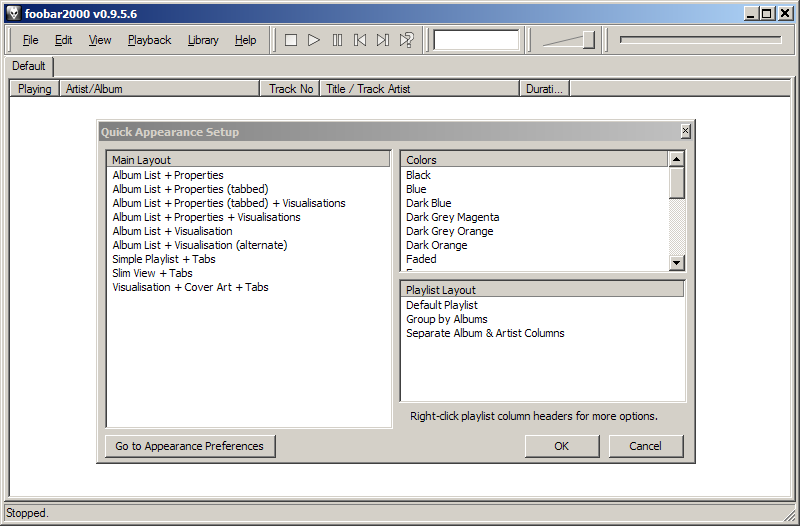The image size is (800, 526).
Task: Minimize the foobar2000 window
Action: click(751, 13)
